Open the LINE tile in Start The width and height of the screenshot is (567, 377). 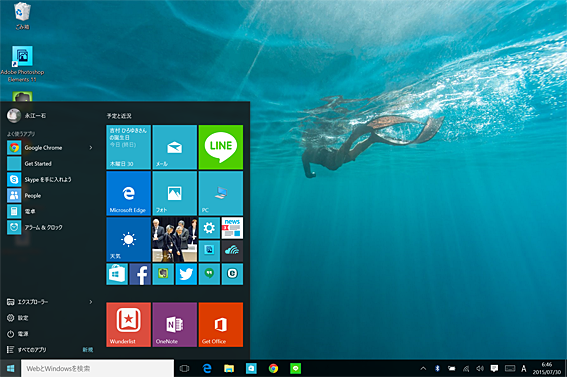click(x=221, y=147)
